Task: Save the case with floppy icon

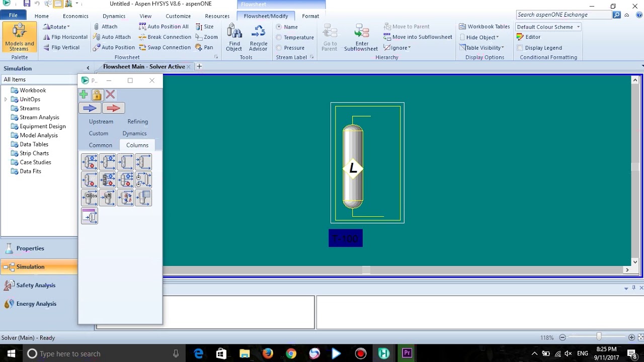Action: 27,4
